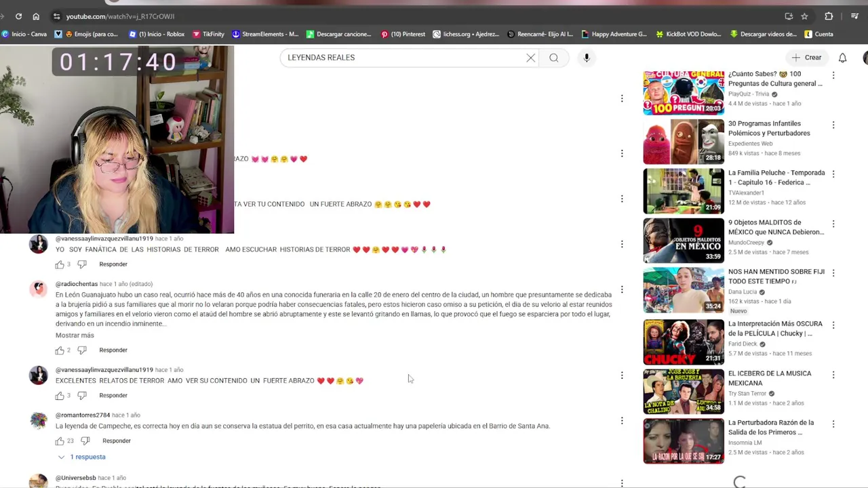Like the EXCELENTES RELATOS DE TERROR comment
Screen dimensions: 868x488
point(60,396)
